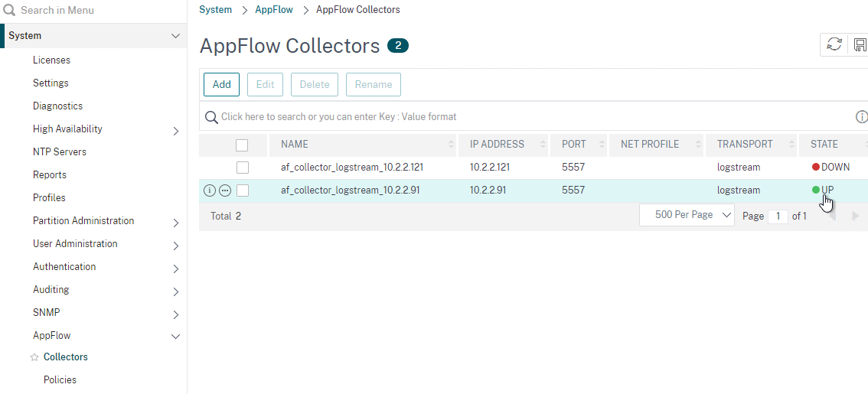The image size is (868, 394).
Task: Open Licenses in the System menu
Action: point(51,60)
